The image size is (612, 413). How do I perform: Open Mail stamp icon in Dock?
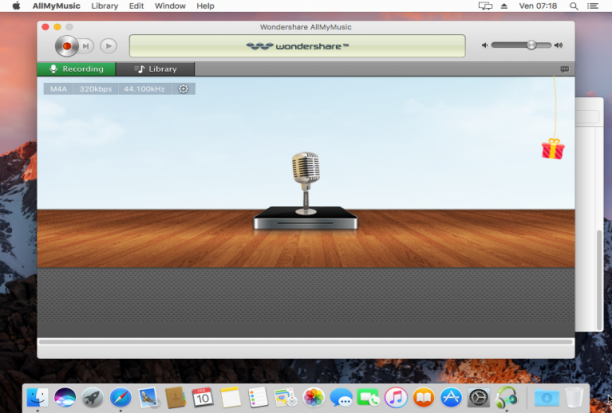[148, 398]
